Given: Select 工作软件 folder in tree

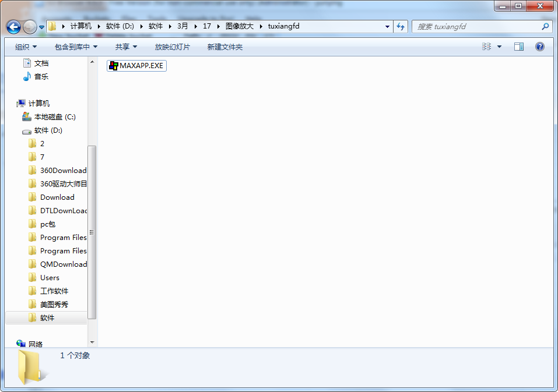Looking at the screenshot, I should point(48,291).
